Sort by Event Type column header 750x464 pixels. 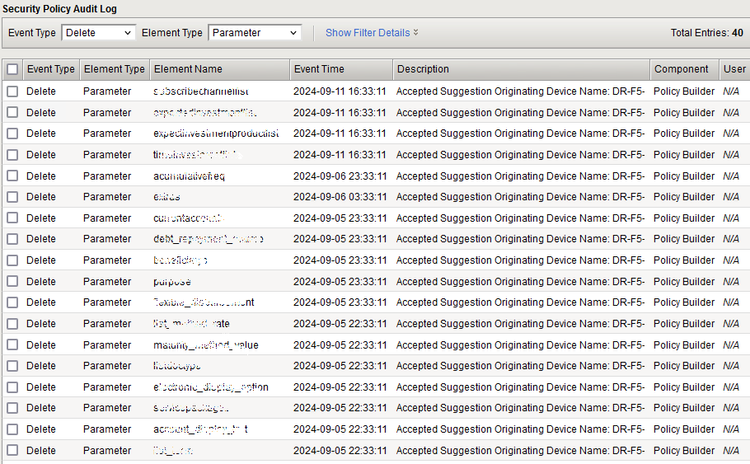click(51, 69)
